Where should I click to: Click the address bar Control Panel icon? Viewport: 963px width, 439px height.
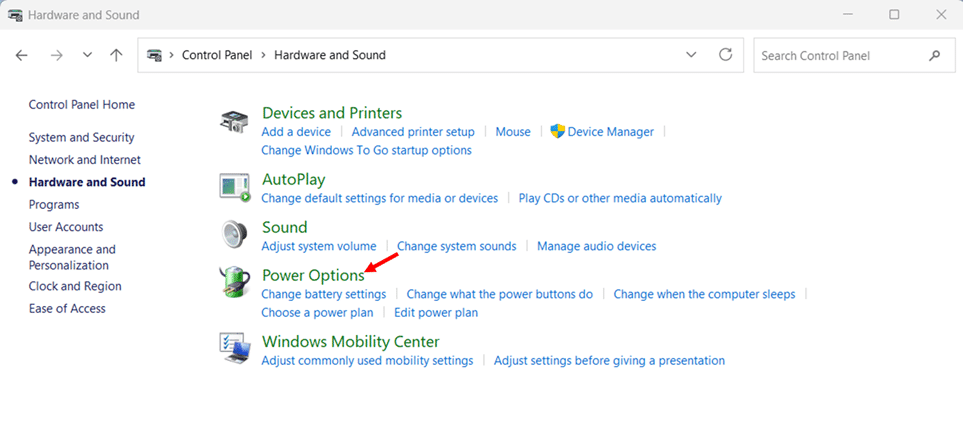click(x=154, y=55)
